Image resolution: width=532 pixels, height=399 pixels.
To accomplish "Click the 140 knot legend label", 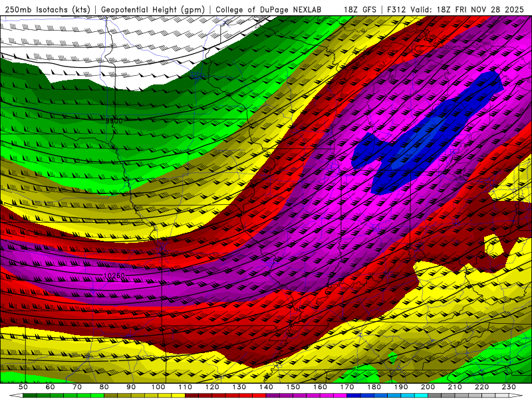I will (x=267, y=387).
